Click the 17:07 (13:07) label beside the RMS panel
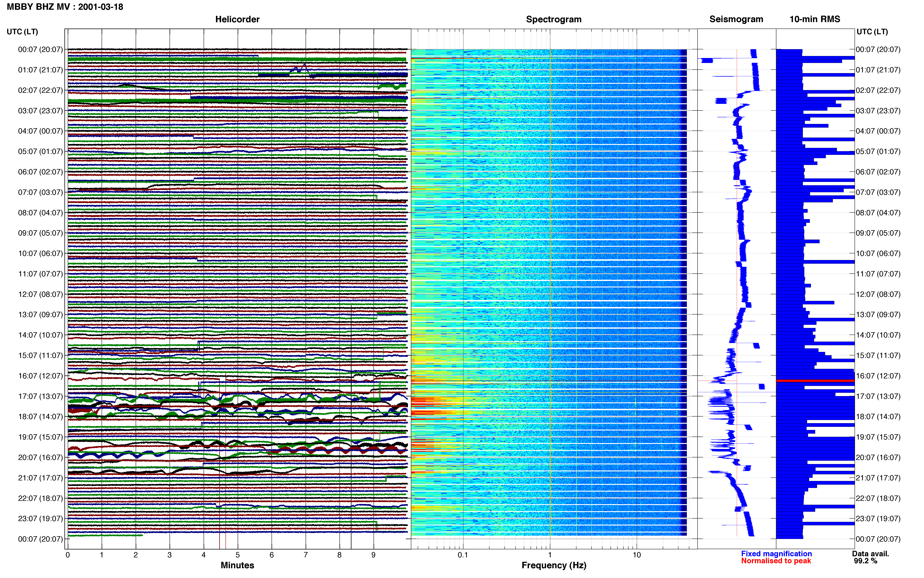Image resolution: width=924 pixels, height=578 pixels. click(x=878, y=396)
